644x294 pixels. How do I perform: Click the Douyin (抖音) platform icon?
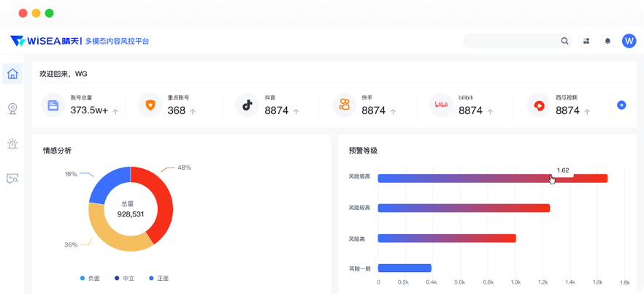[248, 105]
